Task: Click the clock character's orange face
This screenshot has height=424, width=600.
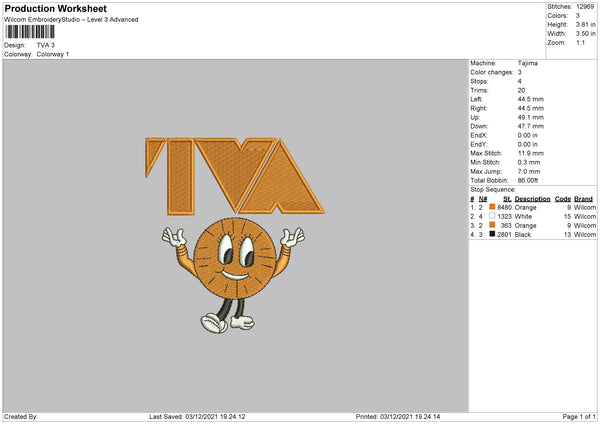Action: (x=235, y=258)
